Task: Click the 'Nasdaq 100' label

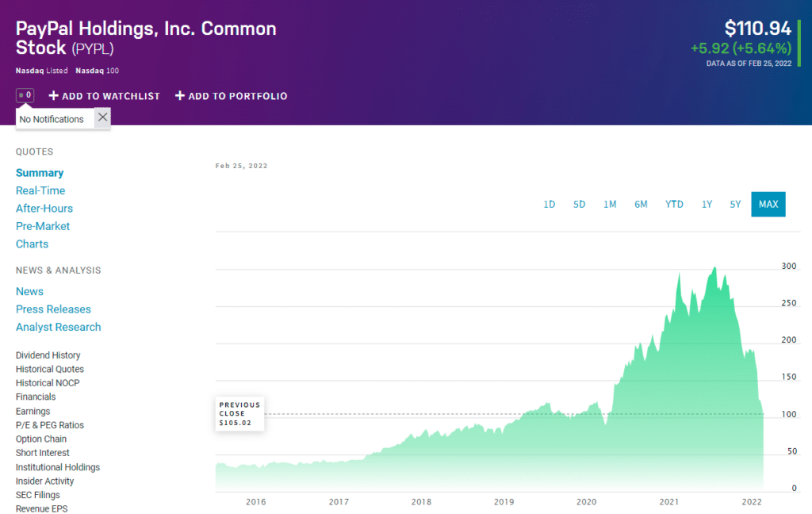Action: 98,71
